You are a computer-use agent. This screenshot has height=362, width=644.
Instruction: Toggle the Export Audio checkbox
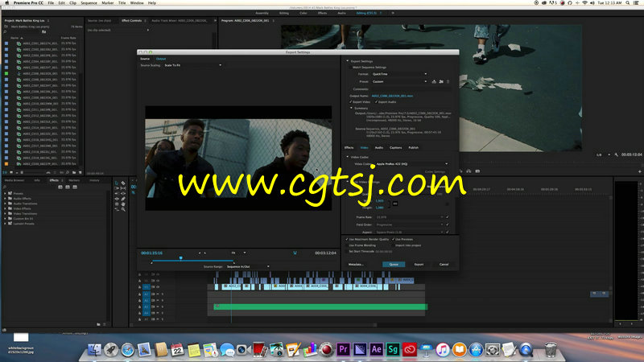(376, 102)
